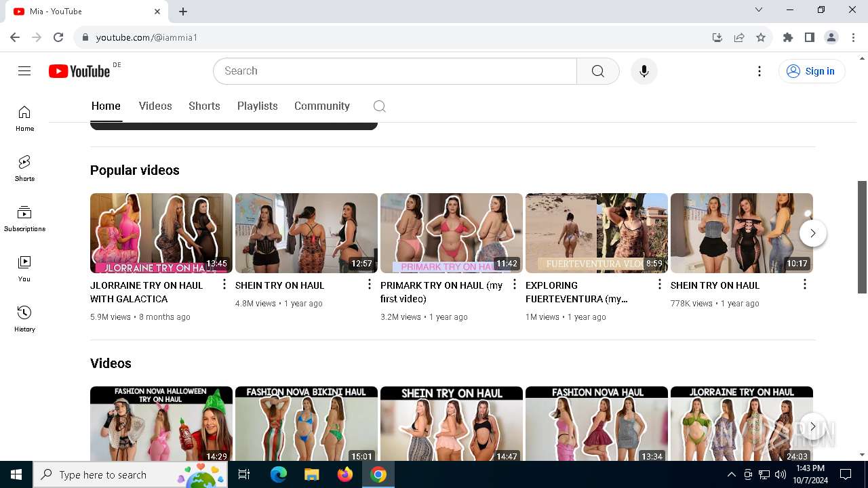Play the 8:59 Fuerteventura vlog thumbnail

click(x=597, y=233)
